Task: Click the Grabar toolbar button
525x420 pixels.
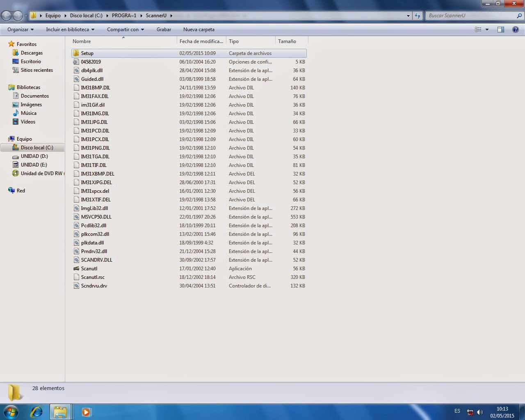Action: tap(164, 30)
